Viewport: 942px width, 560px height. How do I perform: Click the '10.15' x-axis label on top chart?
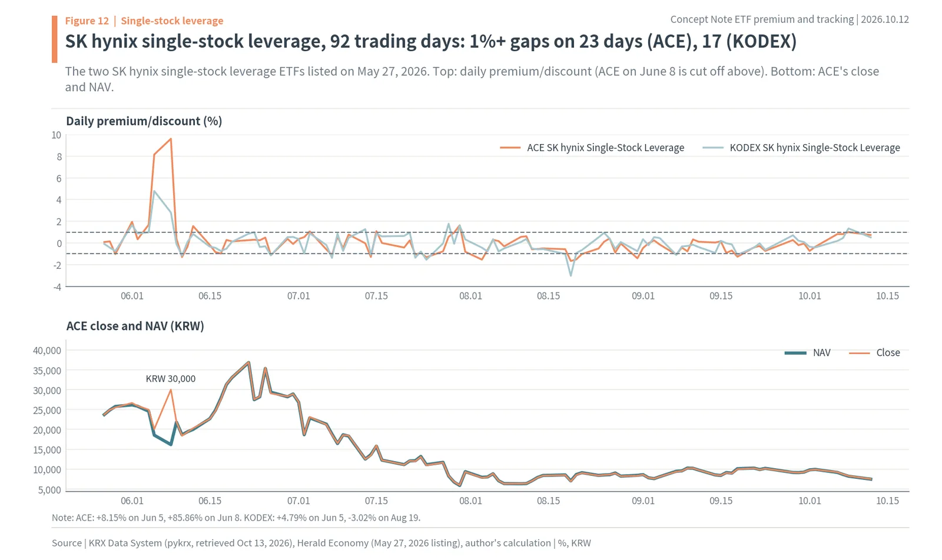point(887,296)
